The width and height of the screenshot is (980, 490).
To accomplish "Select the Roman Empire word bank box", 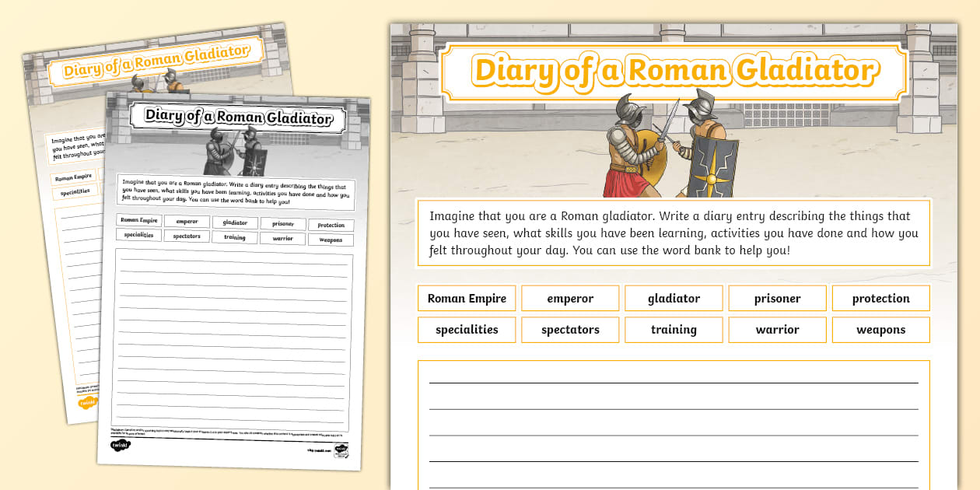I will point(467,298).
